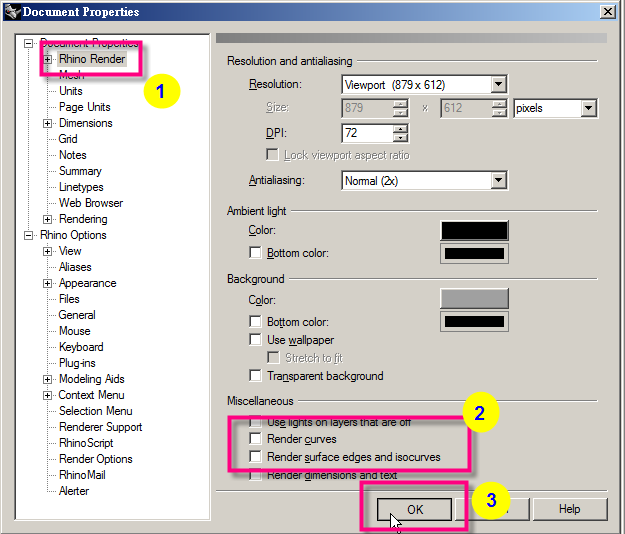Open the Resolution dropdown

(498, 84)
